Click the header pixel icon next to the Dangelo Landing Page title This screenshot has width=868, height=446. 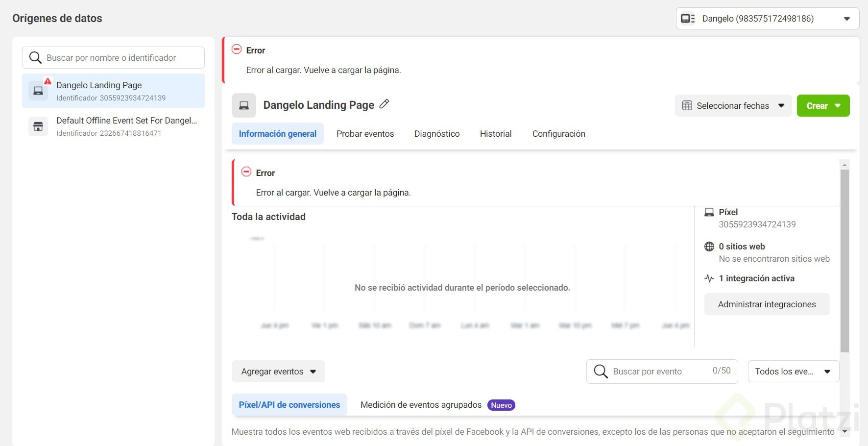pos(244,105)
